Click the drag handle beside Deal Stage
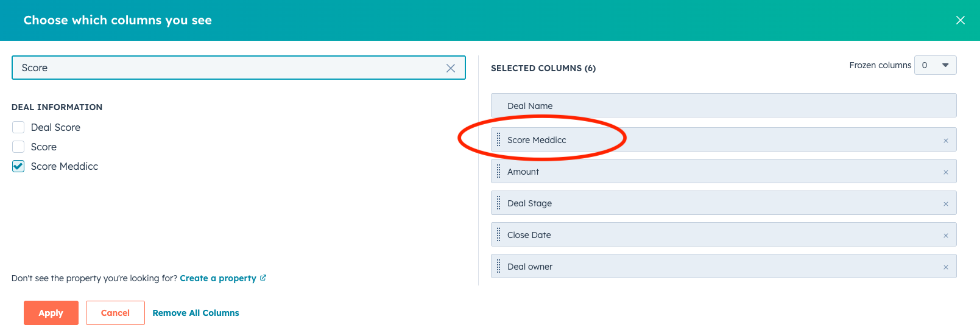The width and height of the screenshot is (980, 336). (x=498, y=203)
